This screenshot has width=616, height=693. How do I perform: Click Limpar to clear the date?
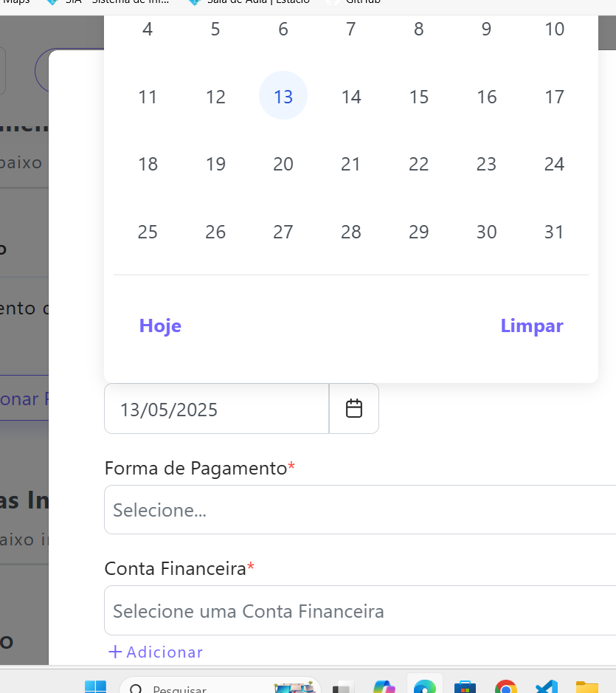coord(531,326)
